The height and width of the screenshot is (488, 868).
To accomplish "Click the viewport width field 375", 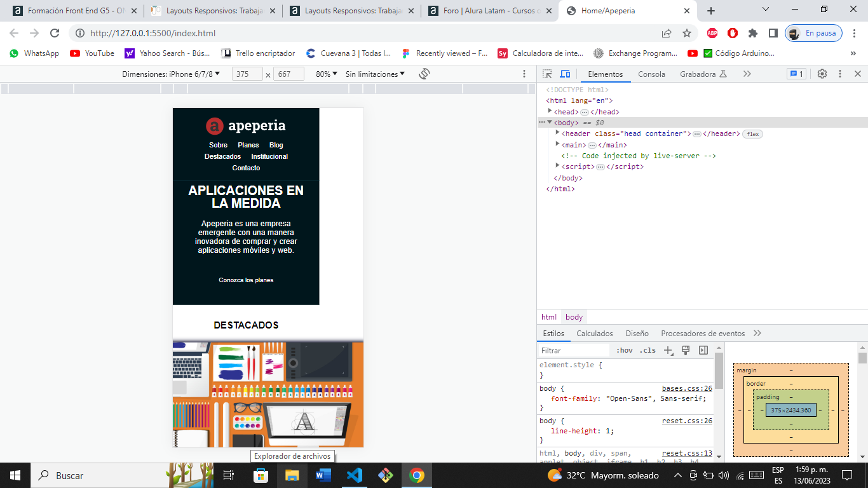I will click(x=248, y=74).
